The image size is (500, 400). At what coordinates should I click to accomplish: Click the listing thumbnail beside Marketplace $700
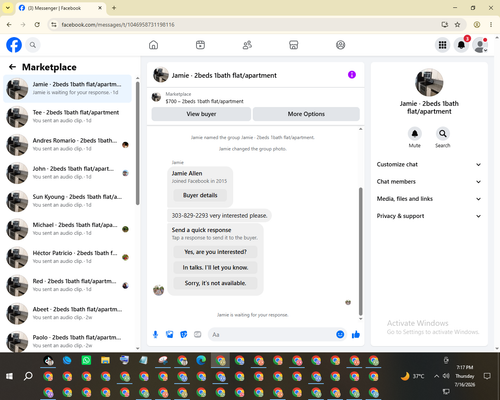click(156, 97)
